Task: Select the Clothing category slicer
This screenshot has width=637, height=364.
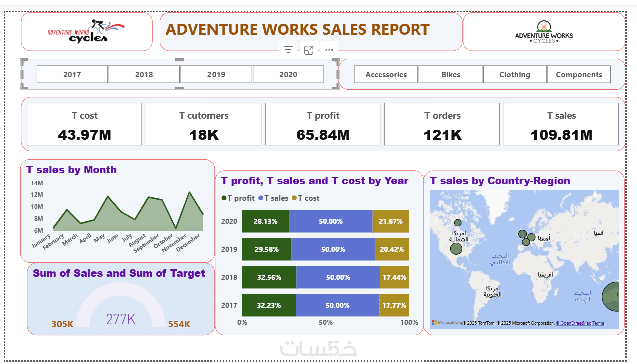Action: 515,74
